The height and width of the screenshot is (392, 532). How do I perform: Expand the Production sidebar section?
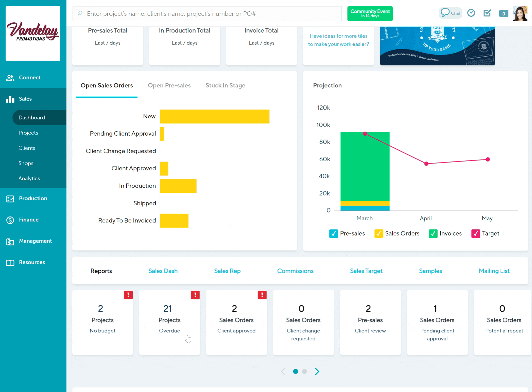click(33, 199)
